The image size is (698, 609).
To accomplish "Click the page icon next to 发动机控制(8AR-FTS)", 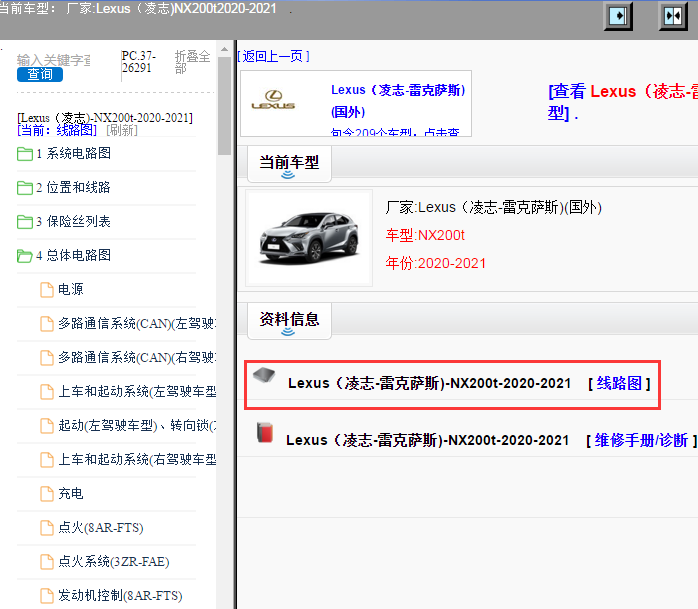I will pyautogui.click(x=47, y=596).
